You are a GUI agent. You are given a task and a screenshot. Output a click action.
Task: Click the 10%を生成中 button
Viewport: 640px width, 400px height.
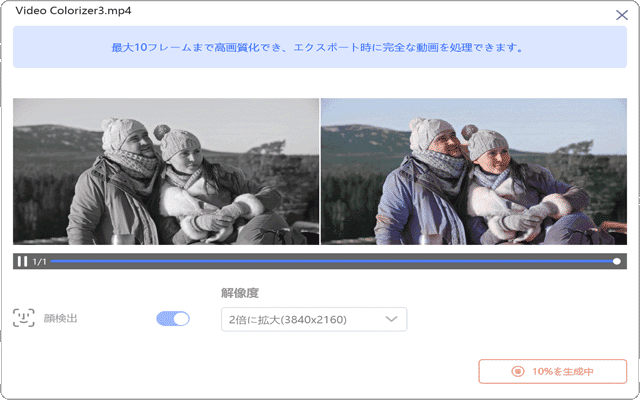[x=553, y=371]
